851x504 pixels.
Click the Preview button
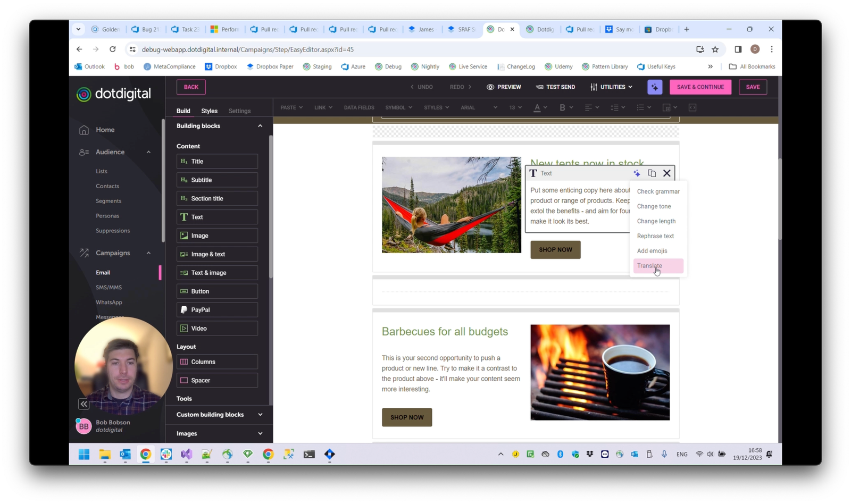click(x=504, y=87)
